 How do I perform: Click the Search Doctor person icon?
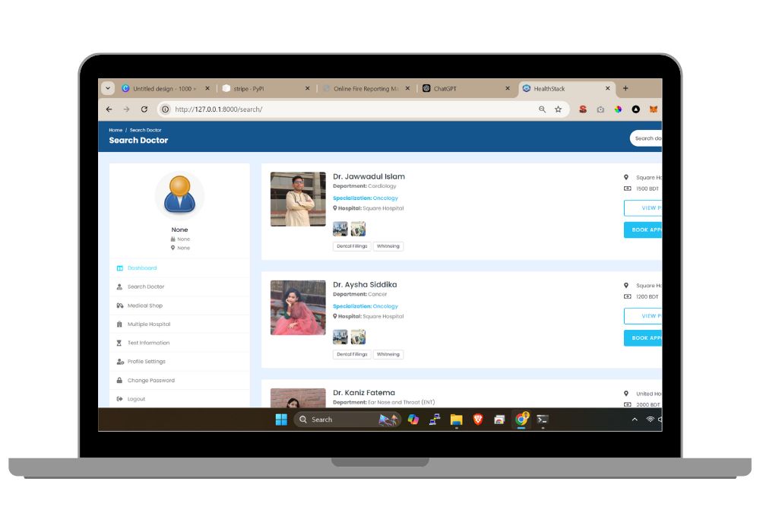[x=120, y=287]
